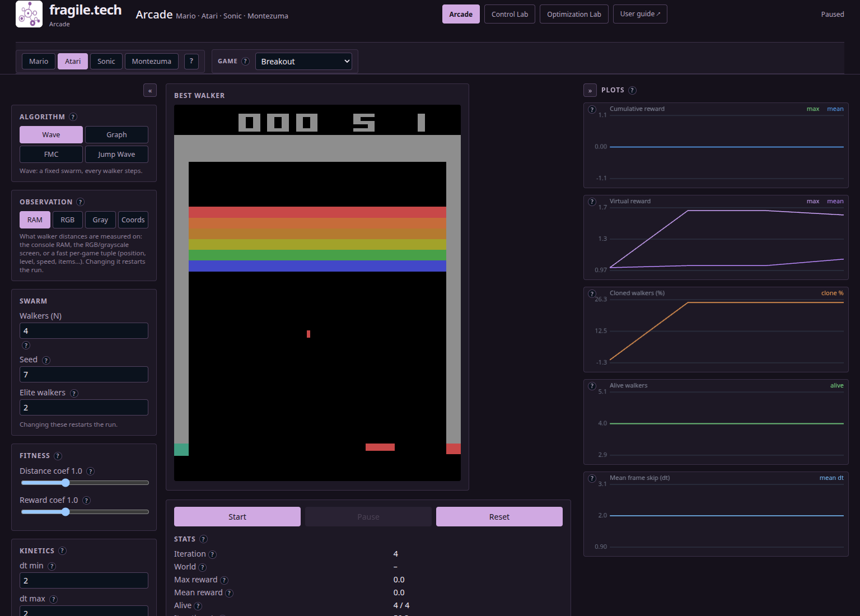Select the Wave algorithm
The height and width of the screenshot is (616, 860).
51,134
